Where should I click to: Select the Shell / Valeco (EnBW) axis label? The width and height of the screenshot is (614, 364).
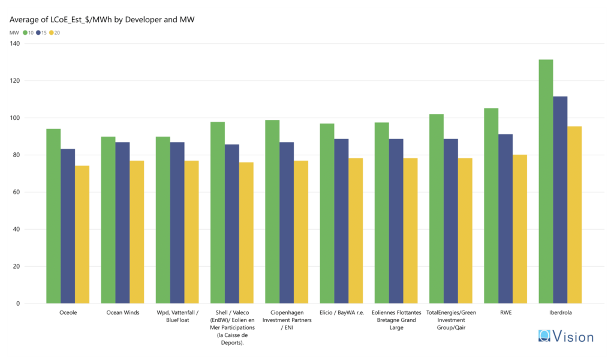pyautogui.click(x=232, y=327)
